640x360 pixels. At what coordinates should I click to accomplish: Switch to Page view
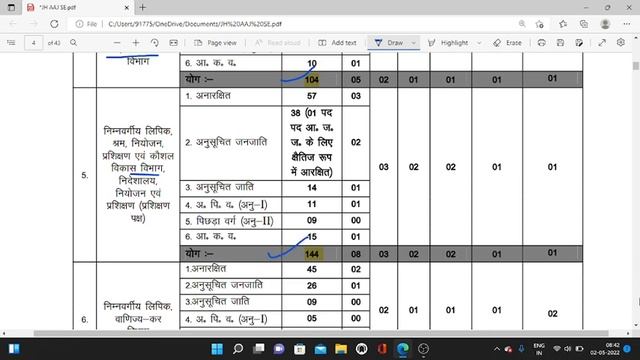216,42
